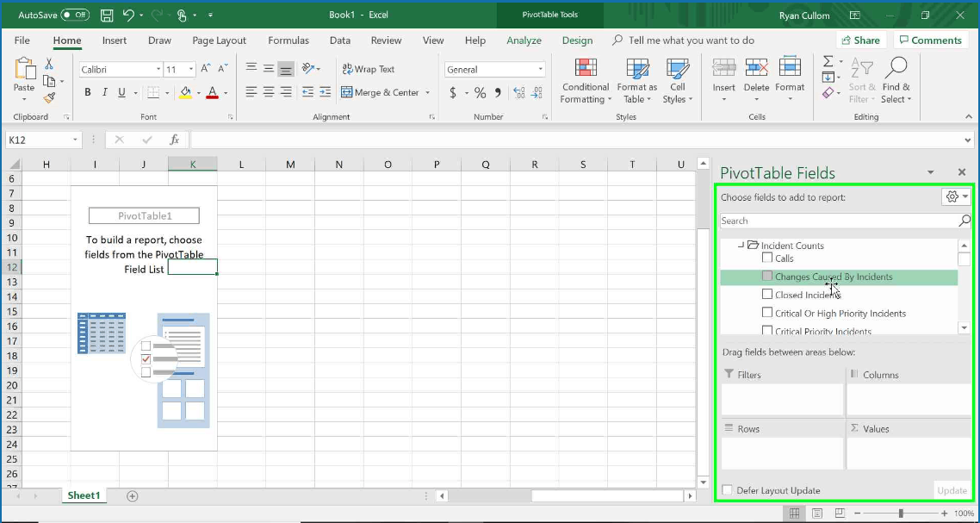
Task: Open the File tab
Action: pos(22,40)
